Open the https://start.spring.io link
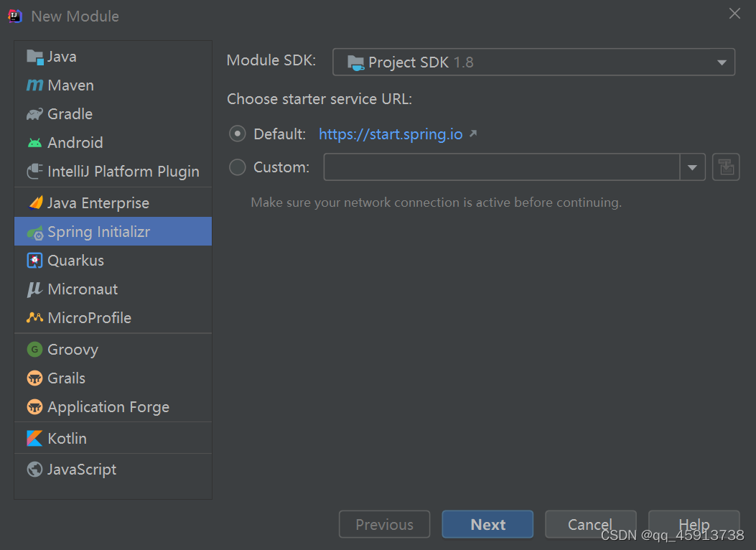Viewport: 756px width, 550px height. click(x=391, y=134)
